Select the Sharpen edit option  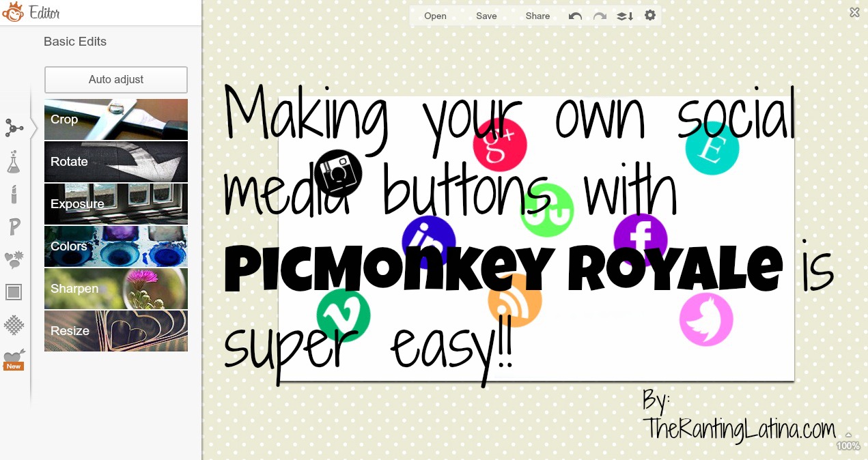click(x=116, y=289)
